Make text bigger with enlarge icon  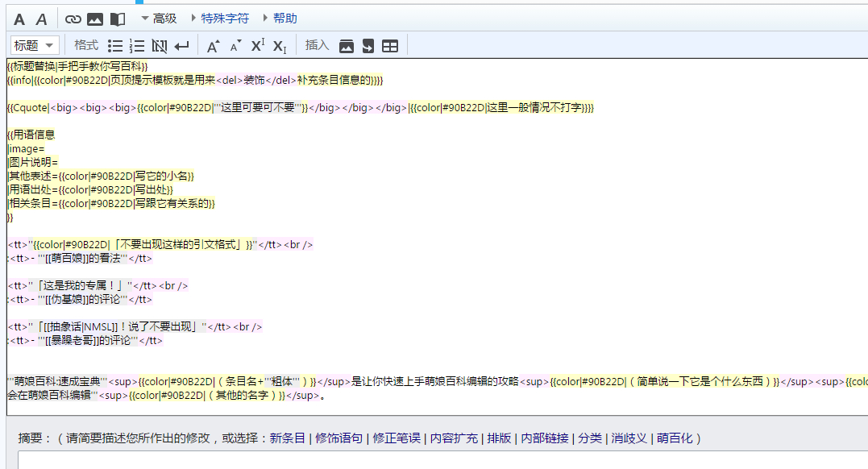(213, 46)
